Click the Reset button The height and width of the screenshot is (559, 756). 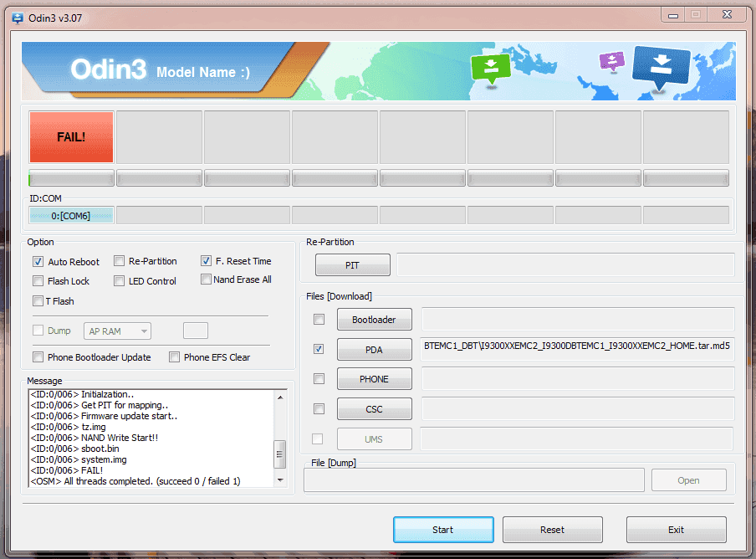click(553, 530)
